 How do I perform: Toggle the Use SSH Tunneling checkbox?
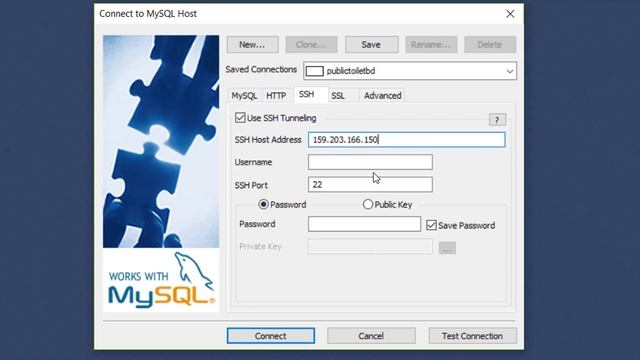240,118
